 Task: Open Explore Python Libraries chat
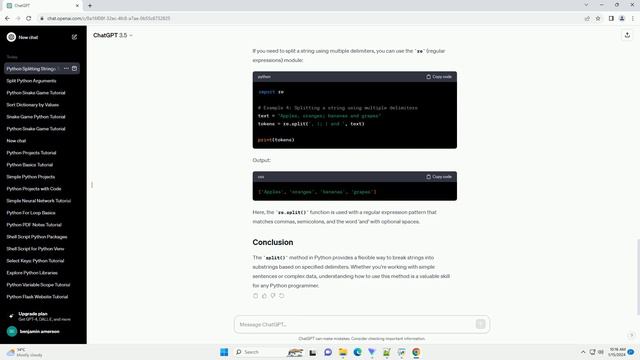tap(32, 273)
